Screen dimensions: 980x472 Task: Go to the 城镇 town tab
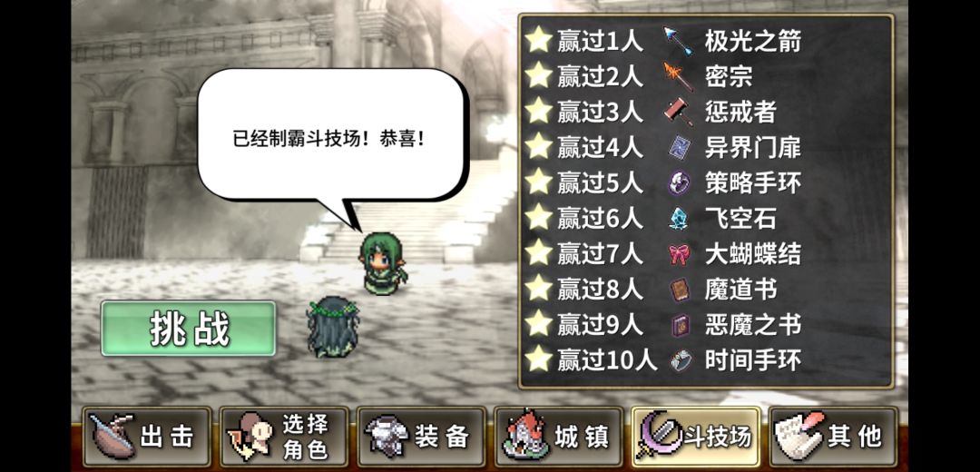pos(558,437)
